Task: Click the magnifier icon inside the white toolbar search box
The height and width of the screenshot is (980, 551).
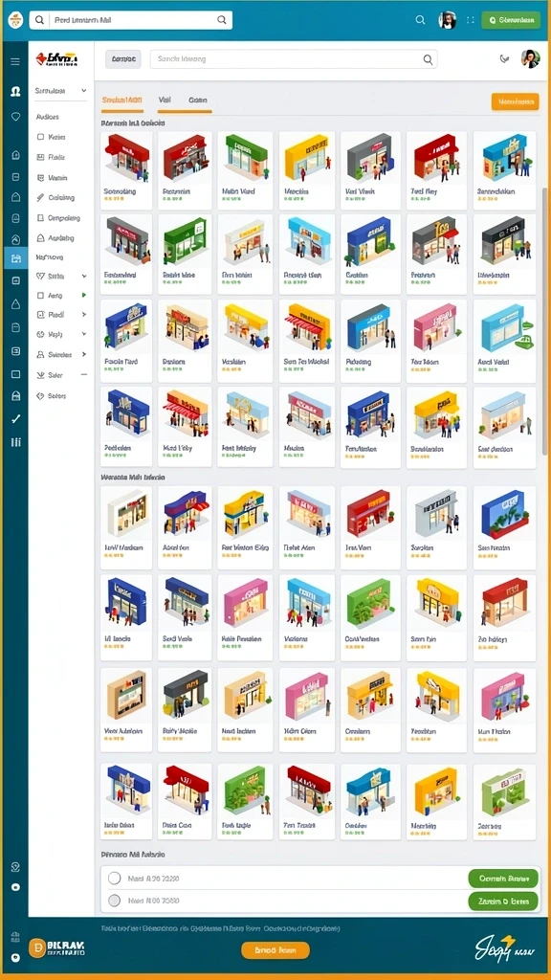Action: 428,59
